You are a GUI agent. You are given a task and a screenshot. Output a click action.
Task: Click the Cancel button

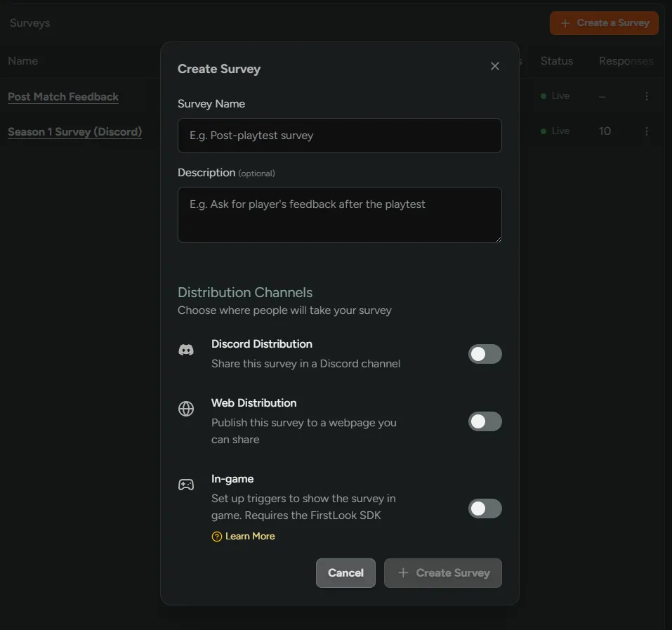[345, 573]
